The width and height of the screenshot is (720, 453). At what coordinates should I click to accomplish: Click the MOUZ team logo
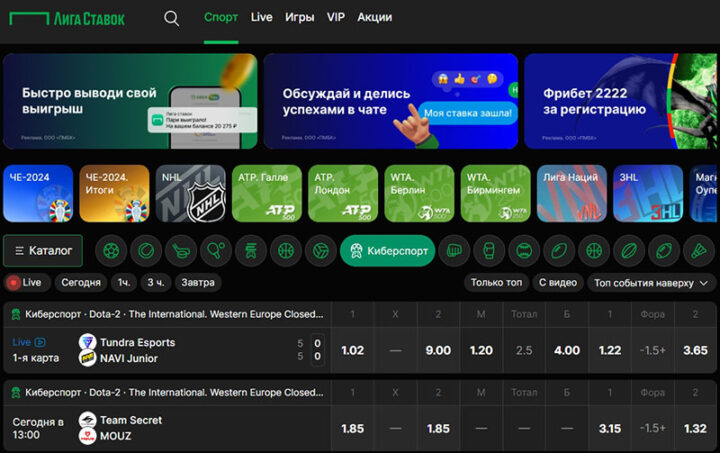click(87, 436)
